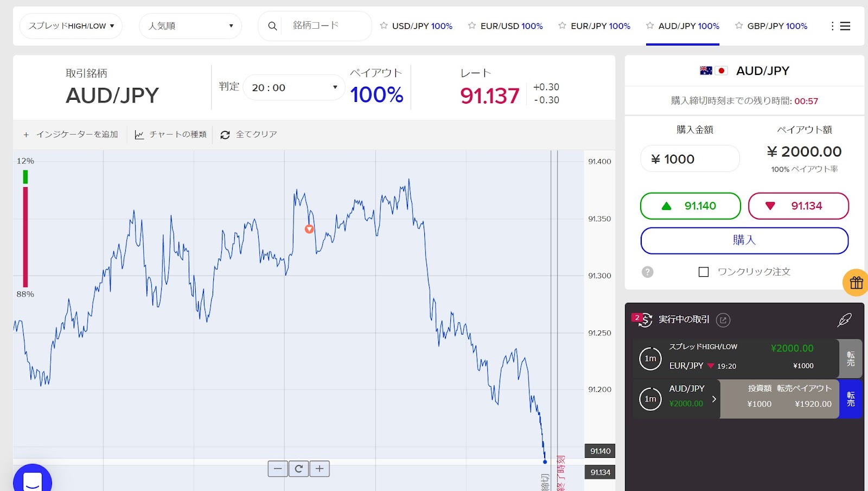This screenshot has width=868, height=491.
Task: Click 転売 for the AUD/JPY trade
Action: [850, 399]
